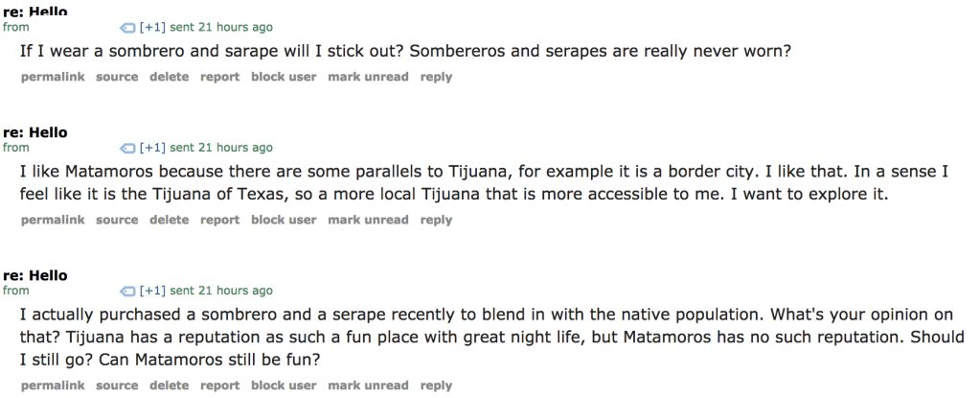Open permalink of the first sombrero message
This screenshot has height=398, width=980.
tap(53, 77)
